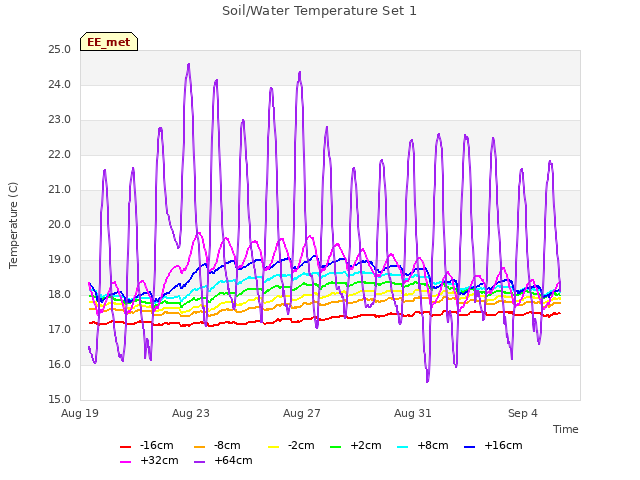Click the 25.0 y-axis tick label
The width and height of the screenshot is (640, 480).
coord(60,50)
